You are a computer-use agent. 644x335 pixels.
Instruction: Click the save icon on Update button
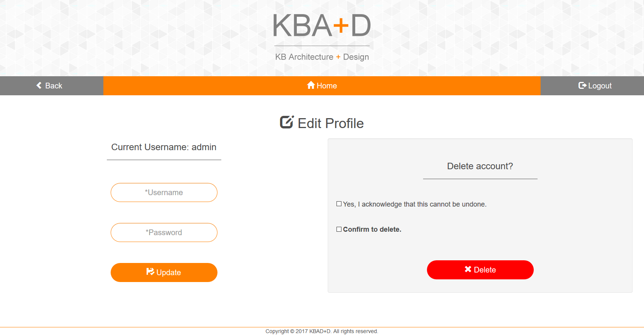click(x=150, y=272)
